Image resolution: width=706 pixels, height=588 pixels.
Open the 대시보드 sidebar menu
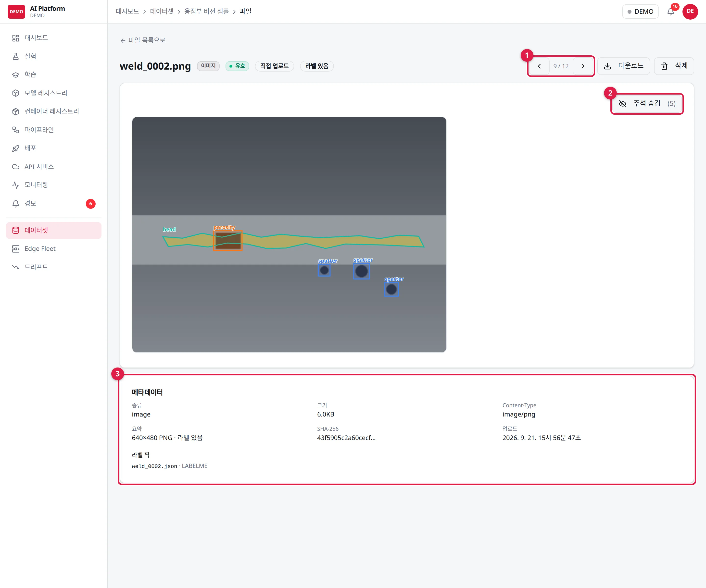coord(54,38)
